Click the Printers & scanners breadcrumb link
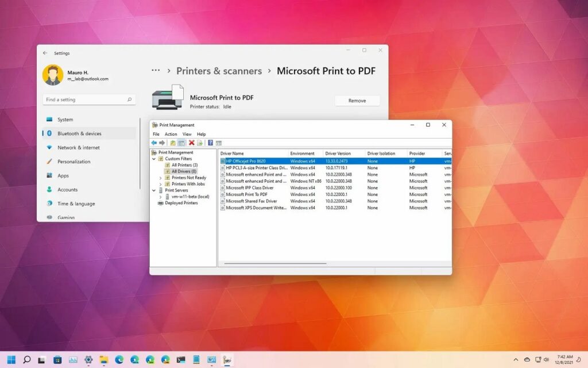The image size is (588, 368). tap(219, 71)
